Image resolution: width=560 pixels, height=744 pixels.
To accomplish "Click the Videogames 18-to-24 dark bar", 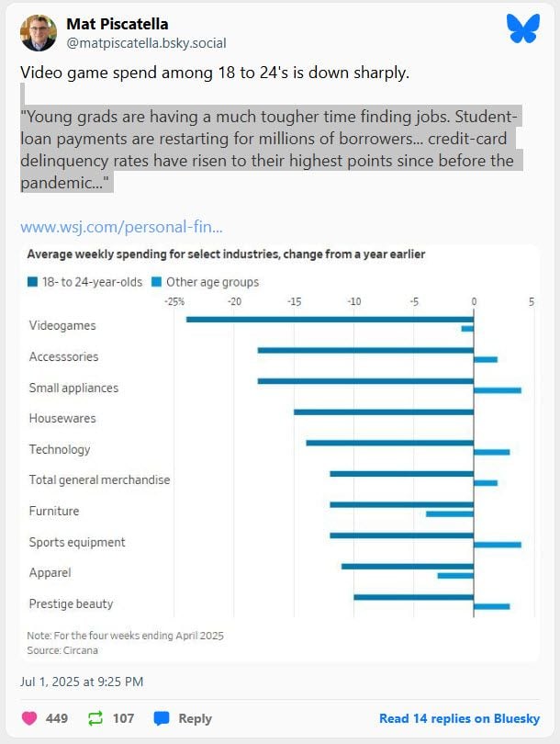I will (x=330, y=320).
